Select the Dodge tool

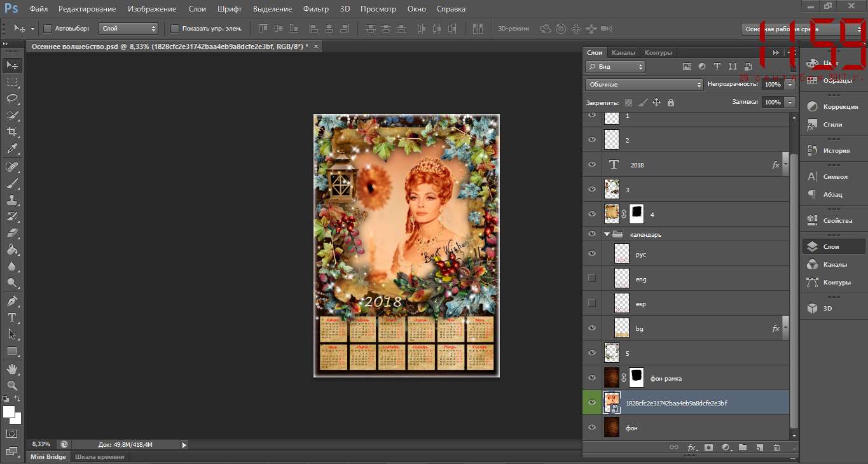[12, 283]
